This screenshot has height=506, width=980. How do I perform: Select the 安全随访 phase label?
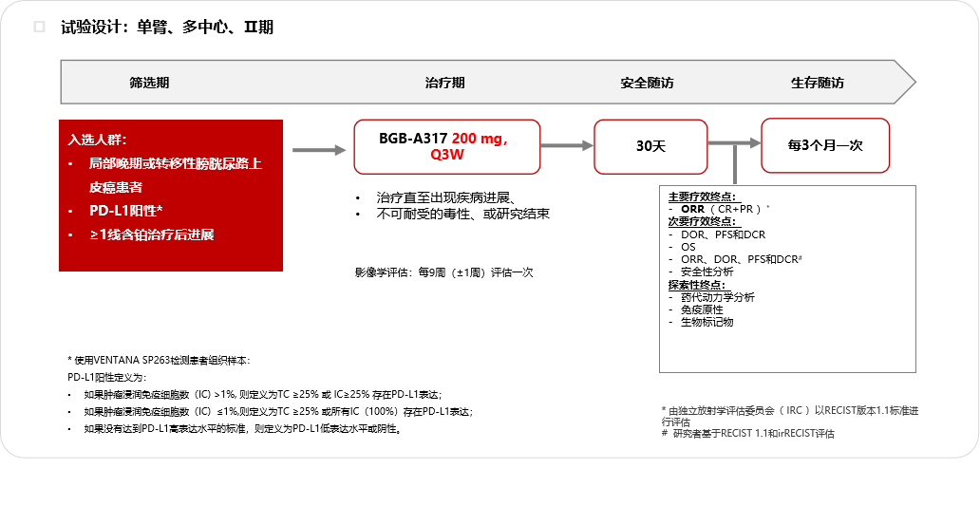tap(648, 83)
